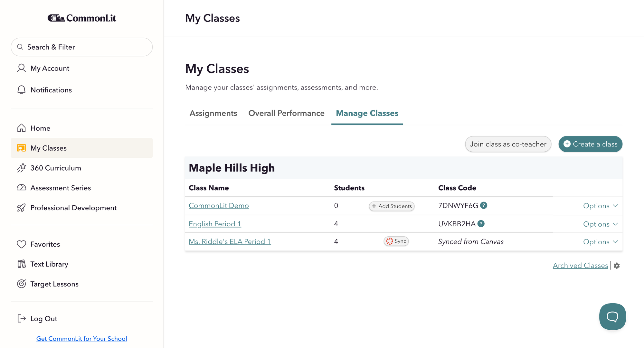
Task: Expand Options for English Period 1
Action: click(x=601, y=224)
